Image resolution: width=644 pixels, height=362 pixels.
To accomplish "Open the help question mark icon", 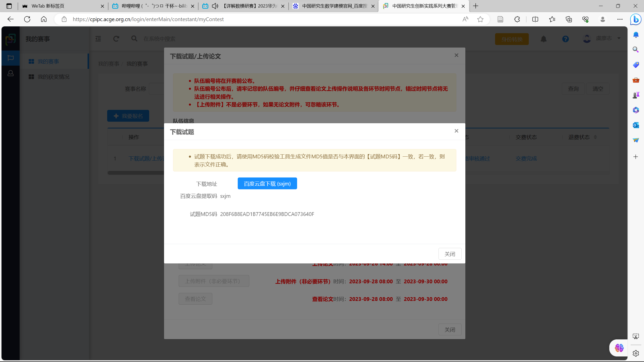I will click(566, 39).
